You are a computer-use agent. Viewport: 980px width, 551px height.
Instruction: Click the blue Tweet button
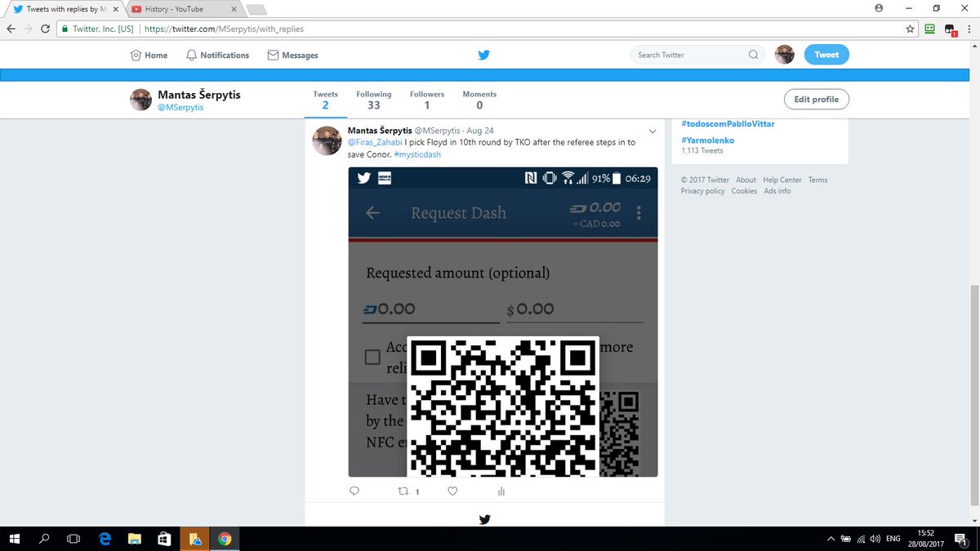point(826,55)
